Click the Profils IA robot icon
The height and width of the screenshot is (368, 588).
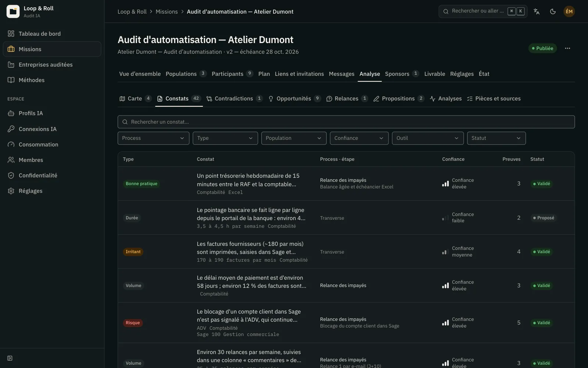tap(11, 113)
